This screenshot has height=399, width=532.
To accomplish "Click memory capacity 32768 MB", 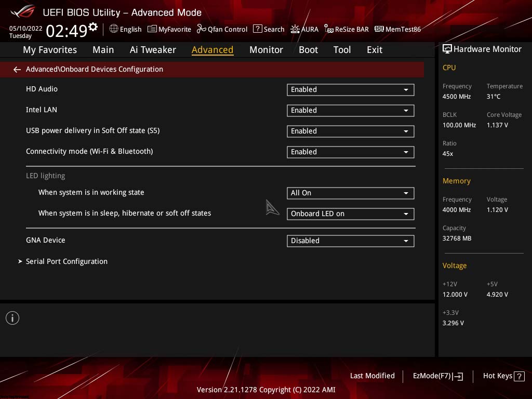I will pos(457,238).
